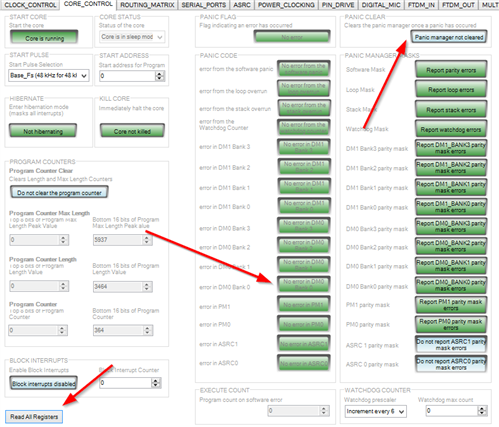
Task: Open the Start Pulse Selection dropdown
Action: pos(49,75)
